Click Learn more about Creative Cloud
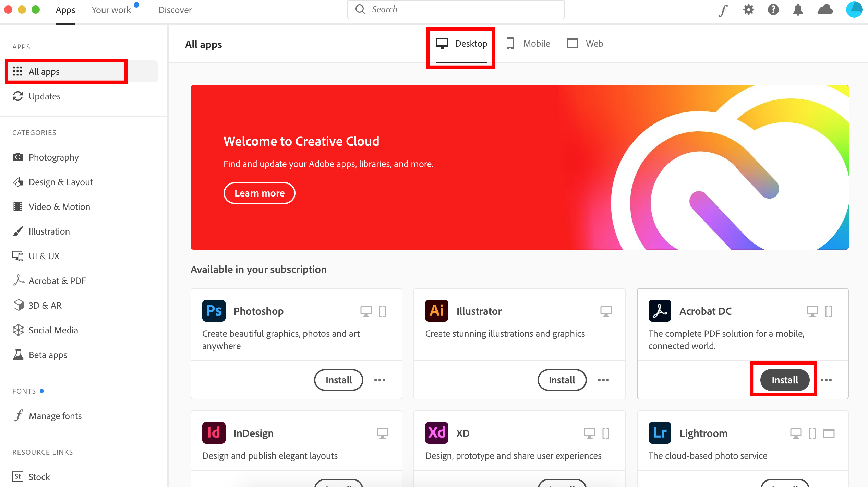Screen dimensions: 868x487 tap(259, 192)
